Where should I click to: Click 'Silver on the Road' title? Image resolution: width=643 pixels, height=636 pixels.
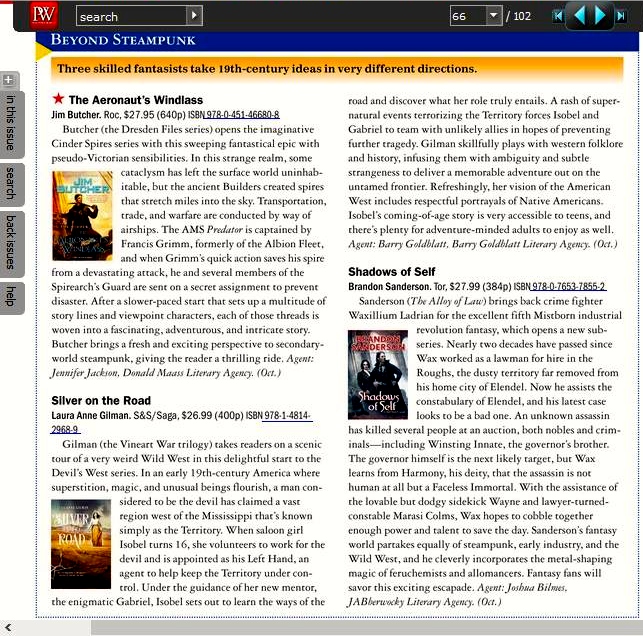(101, 401)
